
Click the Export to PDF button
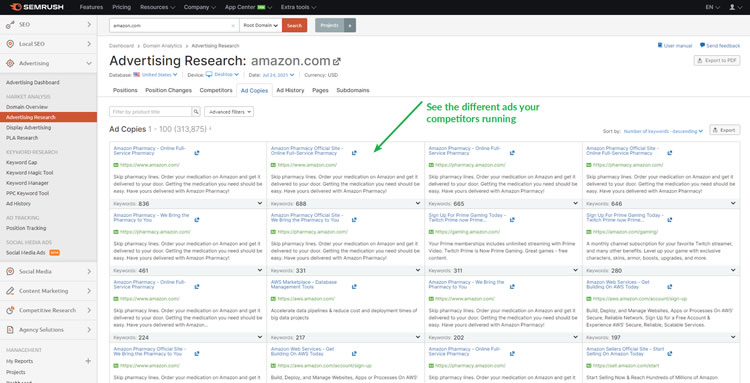tap(717, 61)
